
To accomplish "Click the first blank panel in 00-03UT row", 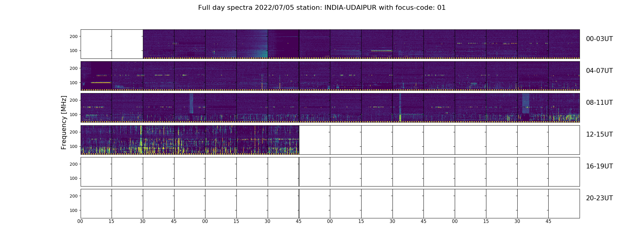I will pos(96,44).
